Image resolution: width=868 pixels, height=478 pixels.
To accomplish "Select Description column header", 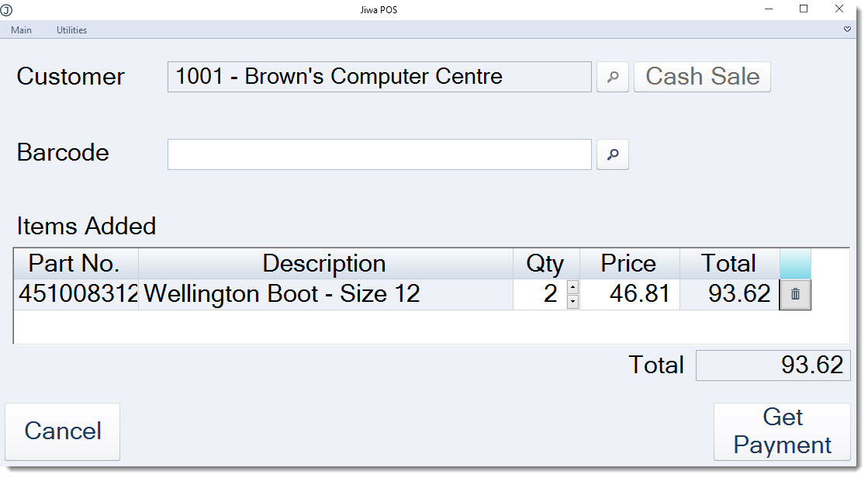I will coord(326,264).
